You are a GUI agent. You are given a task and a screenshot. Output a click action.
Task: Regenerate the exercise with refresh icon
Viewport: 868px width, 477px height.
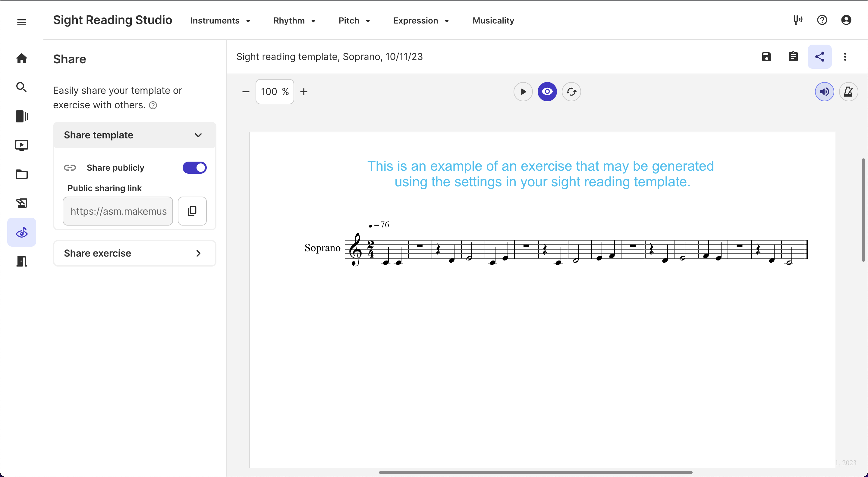tap(571, 92)
